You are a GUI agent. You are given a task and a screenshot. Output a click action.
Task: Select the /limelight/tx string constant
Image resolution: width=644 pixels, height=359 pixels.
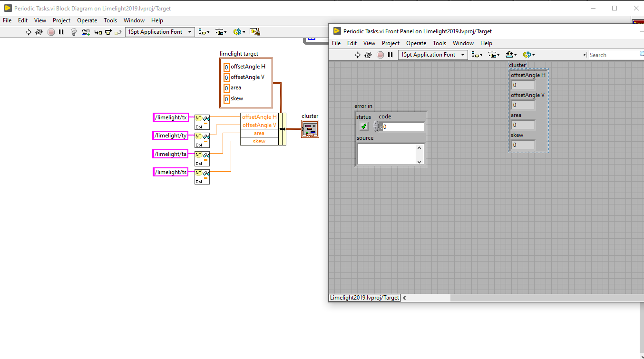tap(171, 117)
